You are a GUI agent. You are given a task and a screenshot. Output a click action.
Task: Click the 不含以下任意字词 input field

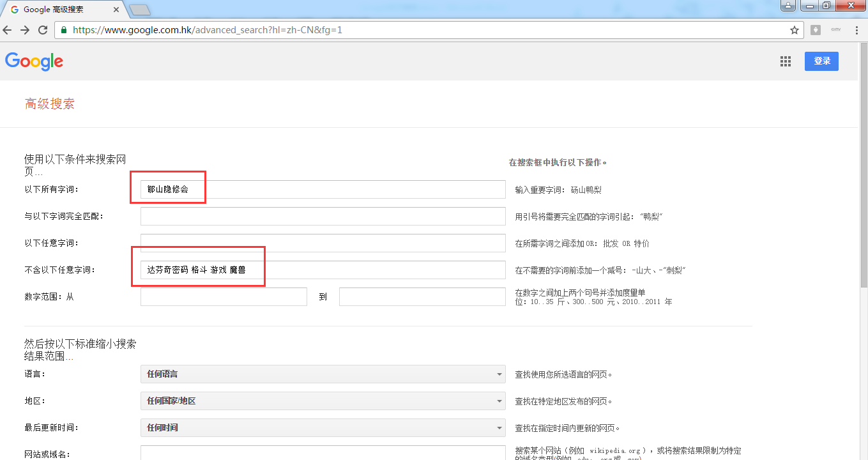tap(383, 270)
